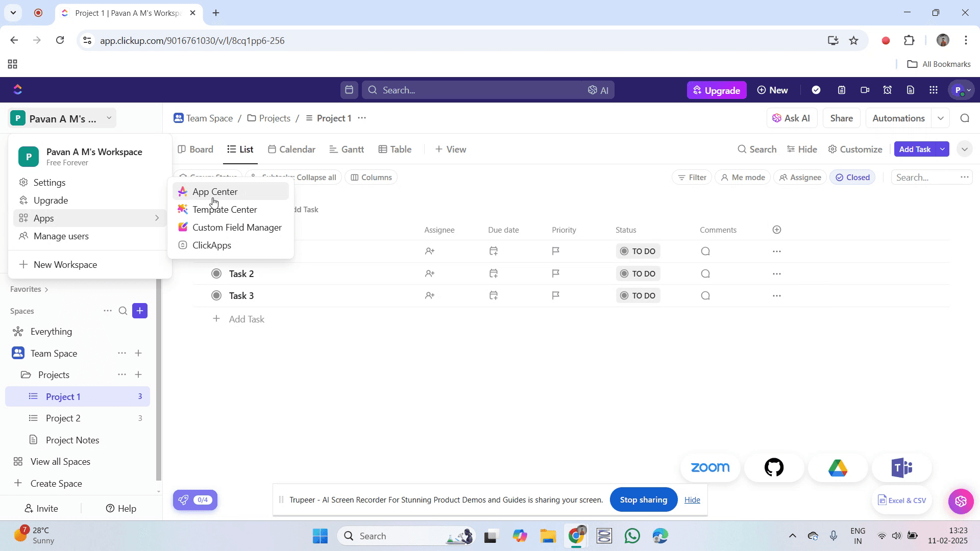Add assignee to Task 2
Image resolution: width=980 pixels, height=551 pixels.
429,273
